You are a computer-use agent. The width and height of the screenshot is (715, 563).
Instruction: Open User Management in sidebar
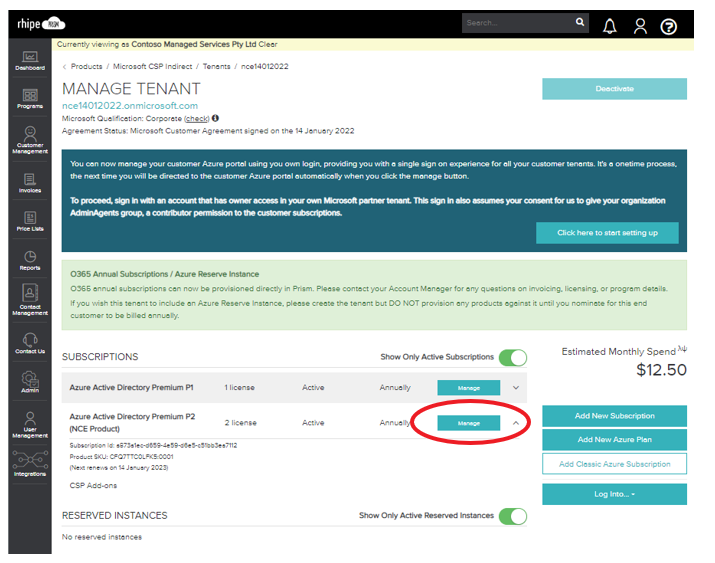click(30, 424)
